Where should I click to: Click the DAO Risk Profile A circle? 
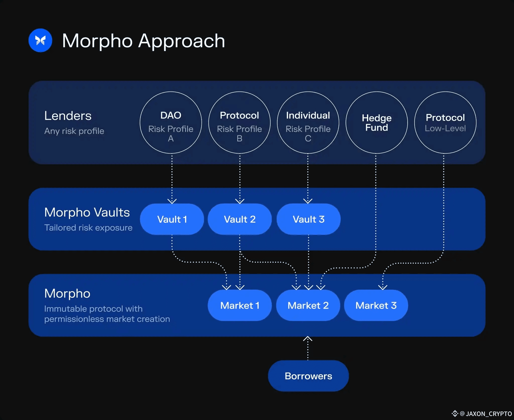point(171,122)
